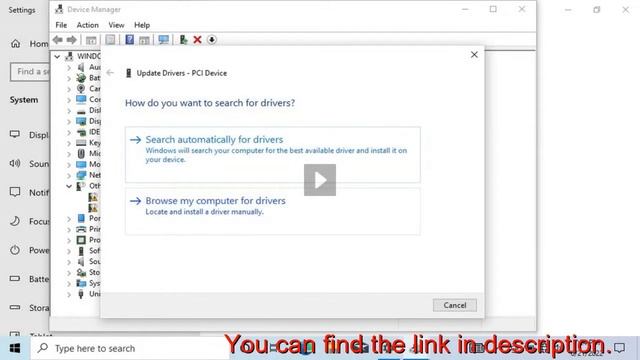Expand the Net node in device tree
640x360 pixels.
tap(69, 175)
